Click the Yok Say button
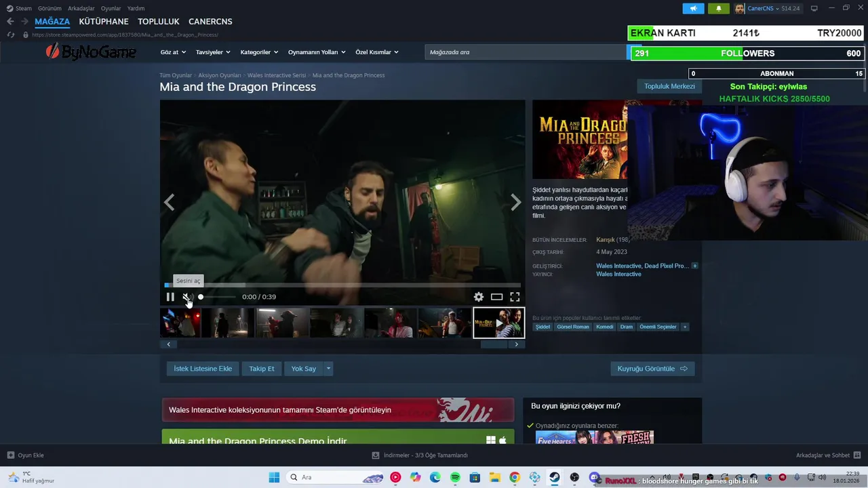The image size is (868, 488). [304, 369]
